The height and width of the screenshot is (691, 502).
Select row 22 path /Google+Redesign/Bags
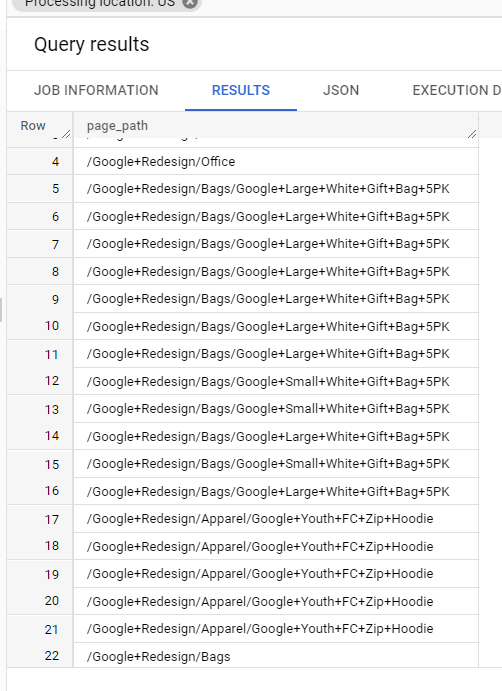coord(159,657)
